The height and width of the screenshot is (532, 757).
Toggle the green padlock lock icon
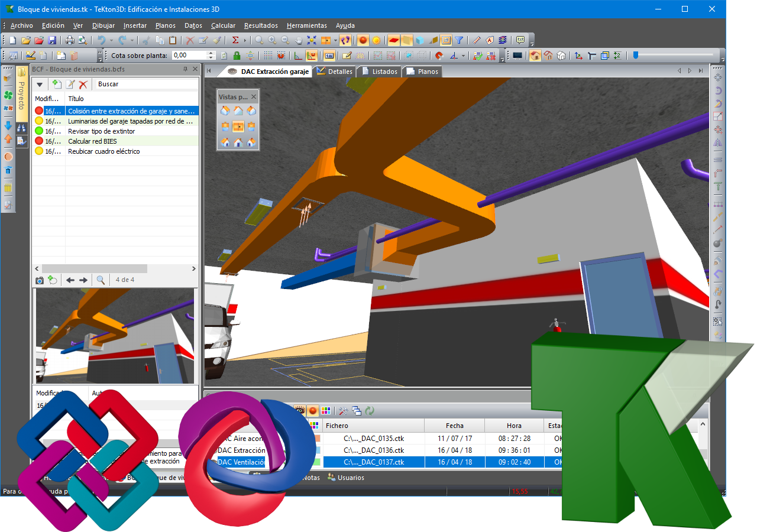(237, 56)
